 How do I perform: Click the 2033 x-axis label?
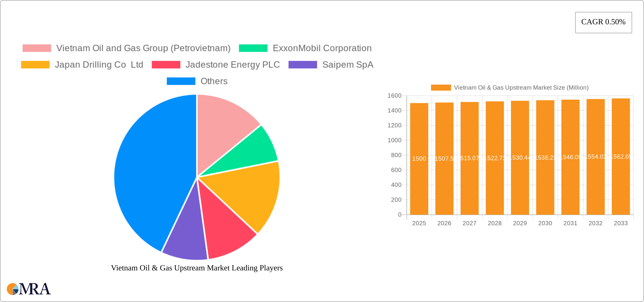pos(621,223)
